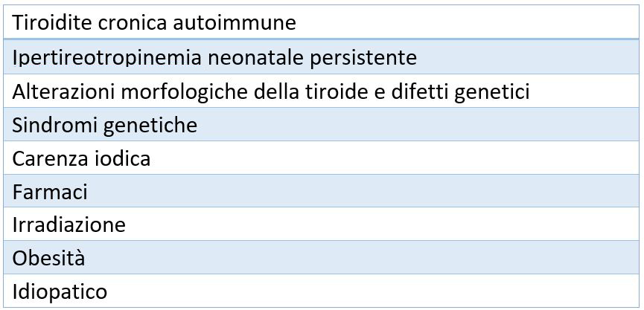Viewport: 644px width, 310px height.
Task: Click the word 'genetici' ending third row
Action: point(494,91)
